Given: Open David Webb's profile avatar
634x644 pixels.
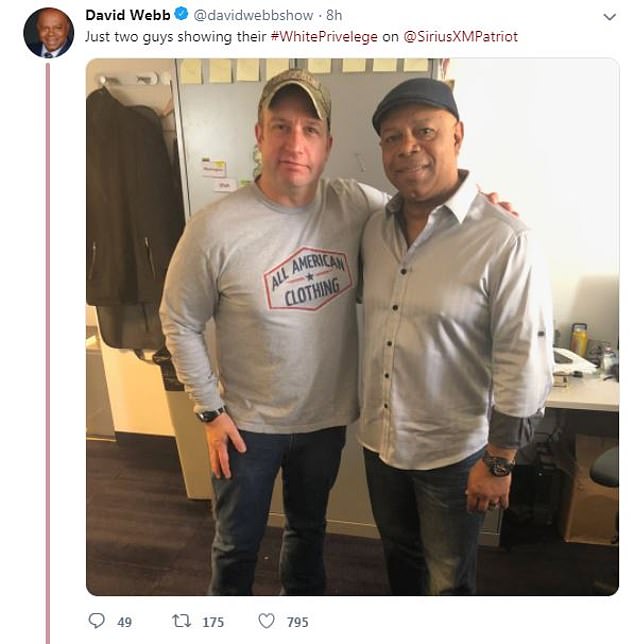Looking at the screenshot, I should pyautogui.click(x=48, y=32).
